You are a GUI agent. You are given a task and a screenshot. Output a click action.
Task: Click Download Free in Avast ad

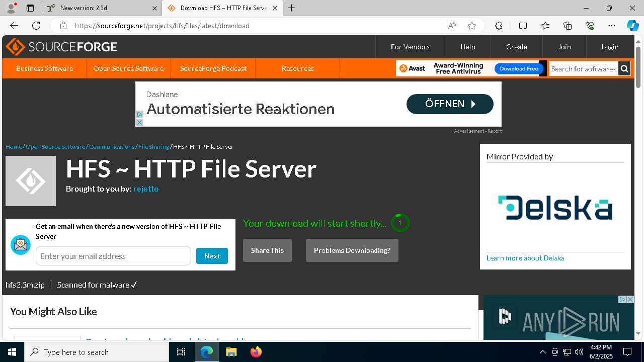pyautogui.click(x=519, y=68)
